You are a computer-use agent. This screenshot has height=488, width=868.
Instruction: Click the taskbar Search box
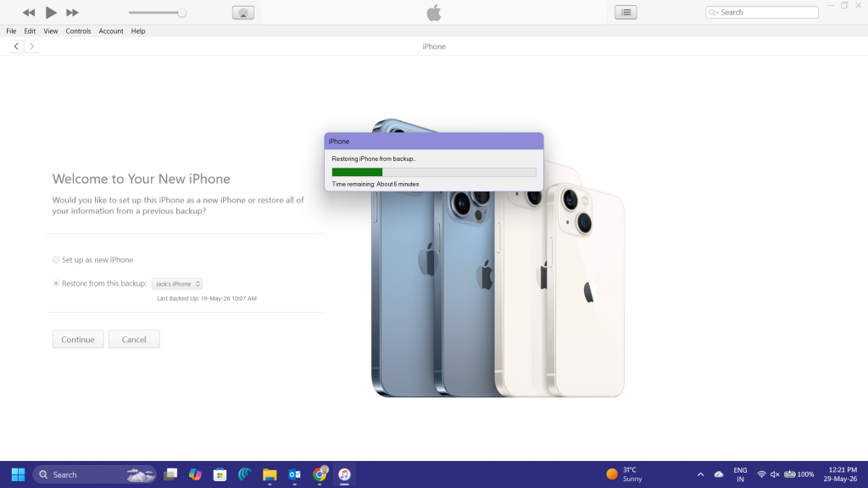(95, 474)
